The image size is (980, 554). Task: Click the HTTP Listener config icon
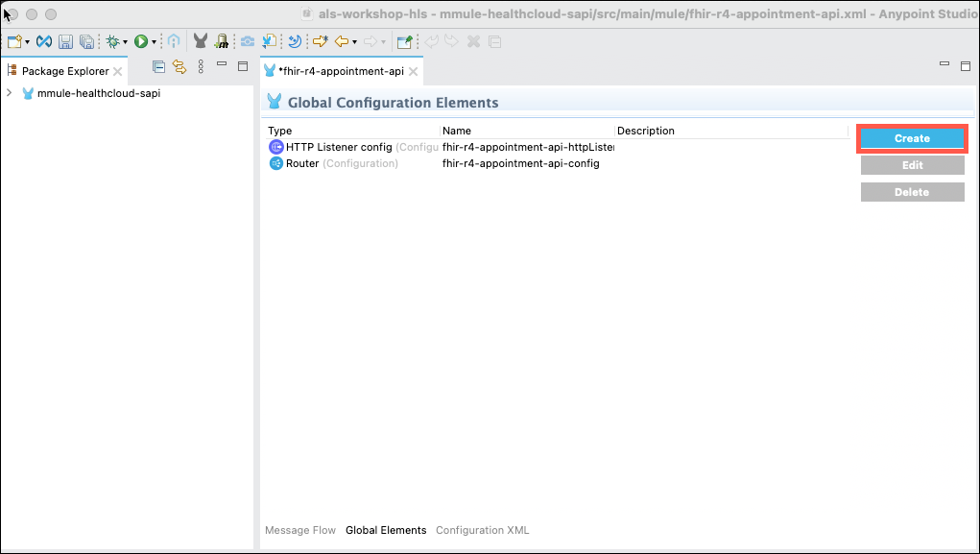(275, 147)
